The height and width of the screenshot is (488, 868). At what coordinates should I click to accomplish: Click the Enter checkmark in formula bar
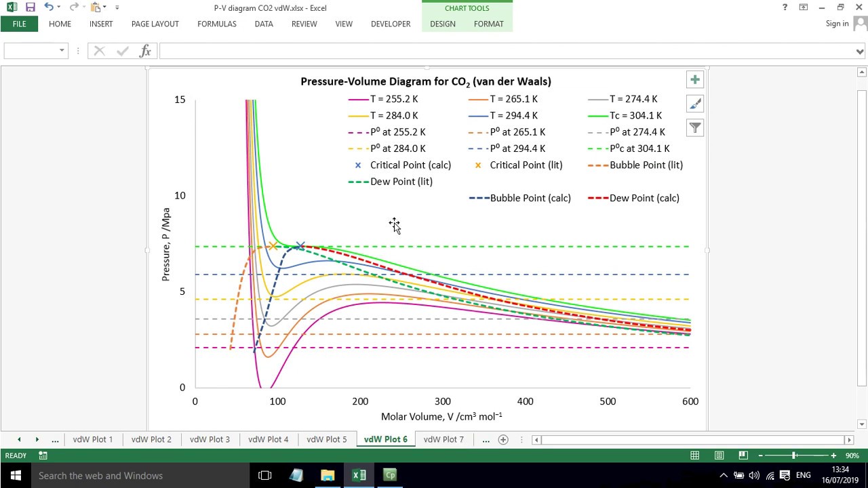[x=123, y=51]
